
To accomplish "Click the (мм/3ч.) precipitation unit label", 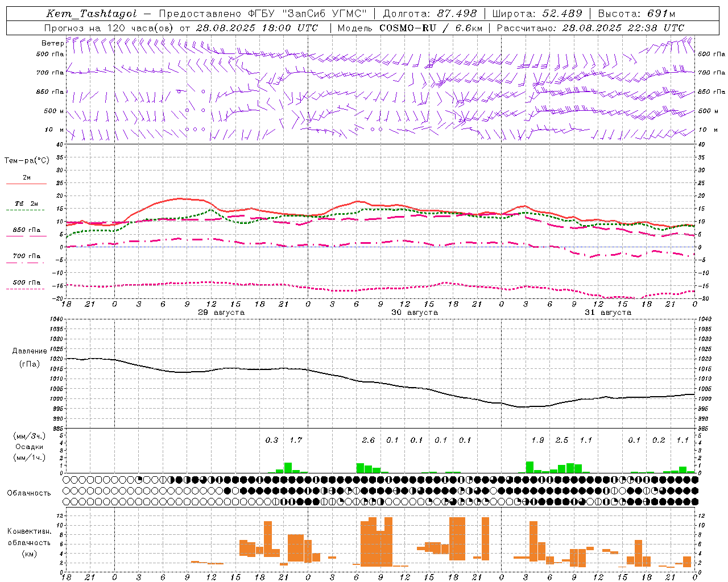I will 30,436.
